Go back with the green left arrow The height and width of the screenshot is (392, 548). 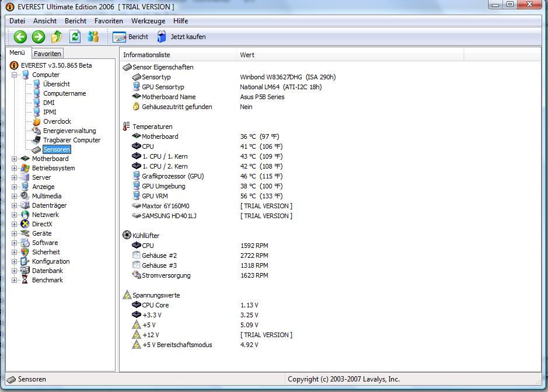[20, 37]
